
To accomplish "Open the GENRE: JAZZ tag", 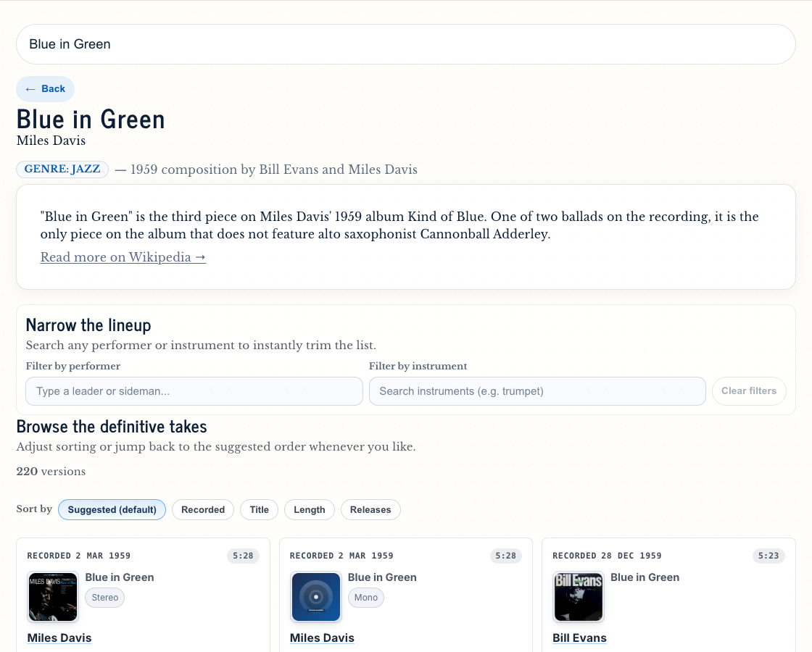I will pyautogui.click(x=62, y=170).
